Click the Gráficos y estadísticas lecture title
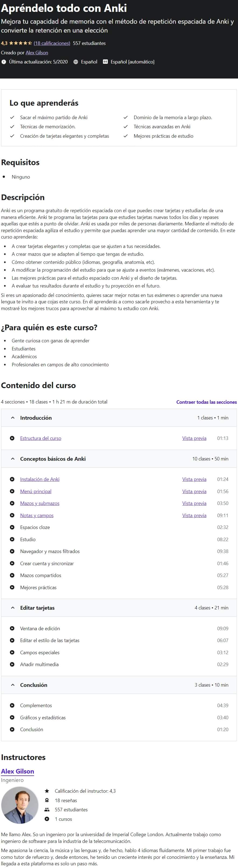238x868 pixels. click(43, 717)
